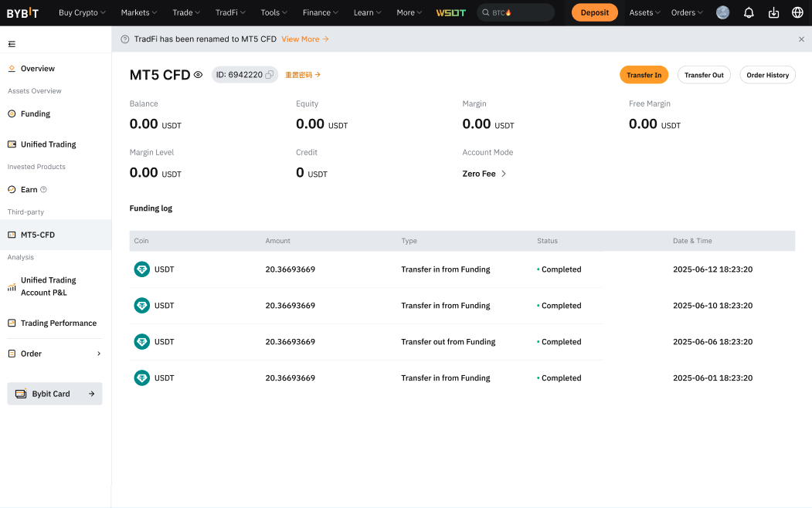Open the Bybit Card button

(x=55, y=394)
